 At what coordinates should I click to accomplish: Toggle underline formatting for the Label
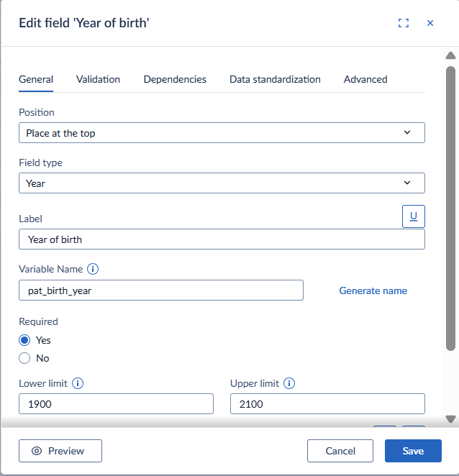[x=414, y=216]
